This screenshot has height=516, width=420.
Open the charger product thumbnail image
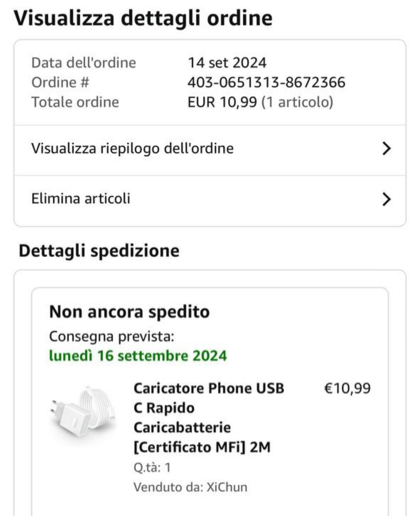coord(83,412)
